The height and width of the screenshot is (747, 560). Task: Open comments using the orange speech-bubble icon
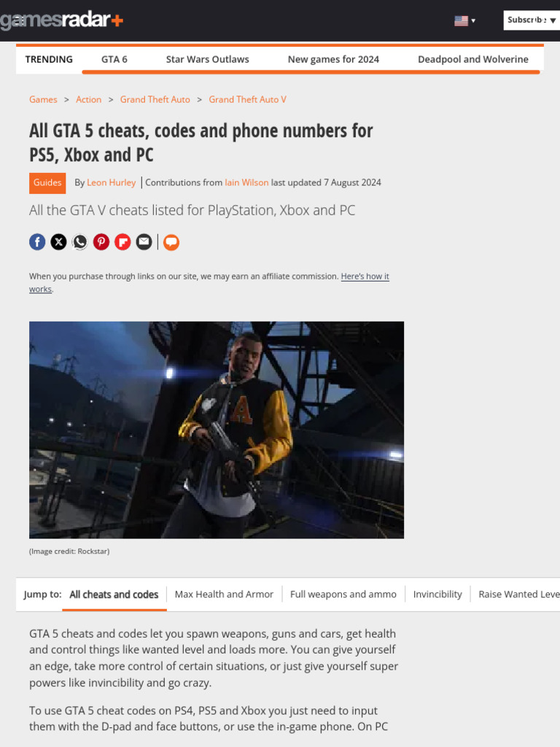(x=171, y=242)
